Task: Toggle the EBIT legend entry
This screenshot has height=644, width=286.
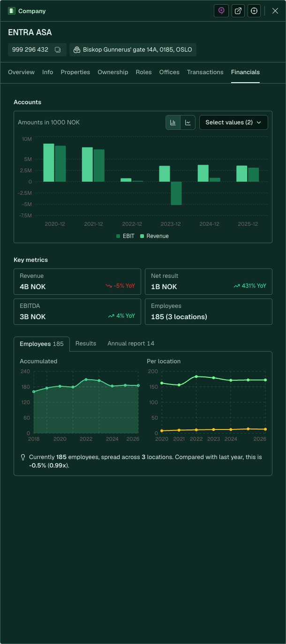Action: click(125, 236)
